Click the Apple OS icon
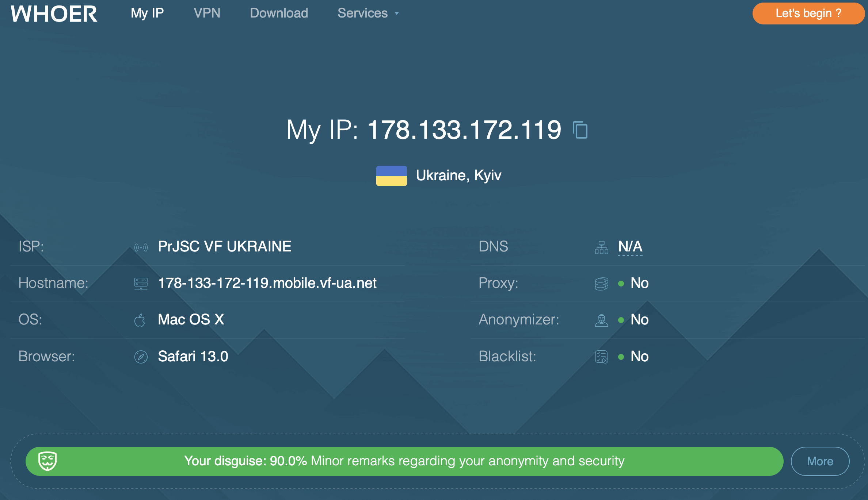 pos(140,320)
